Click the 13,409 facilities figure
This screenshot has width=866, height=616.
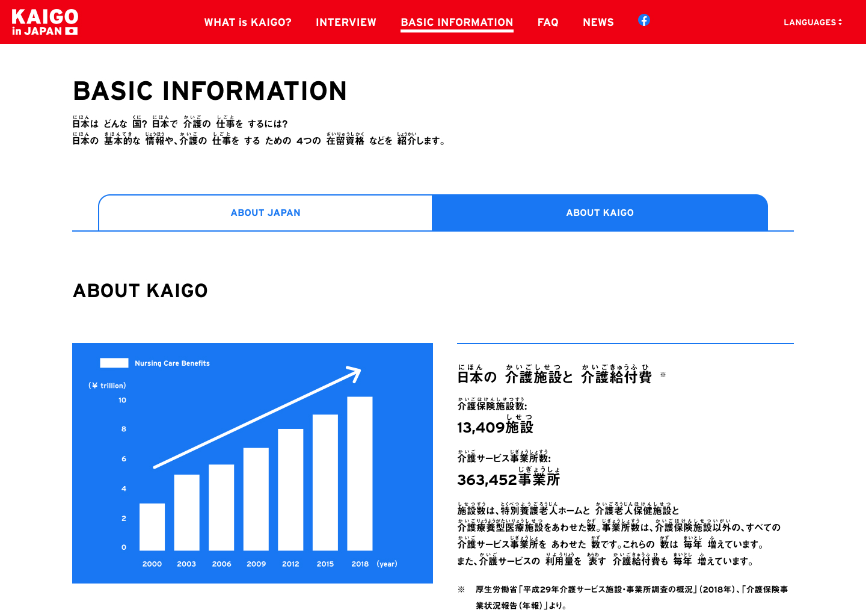[x=495, y=428]
